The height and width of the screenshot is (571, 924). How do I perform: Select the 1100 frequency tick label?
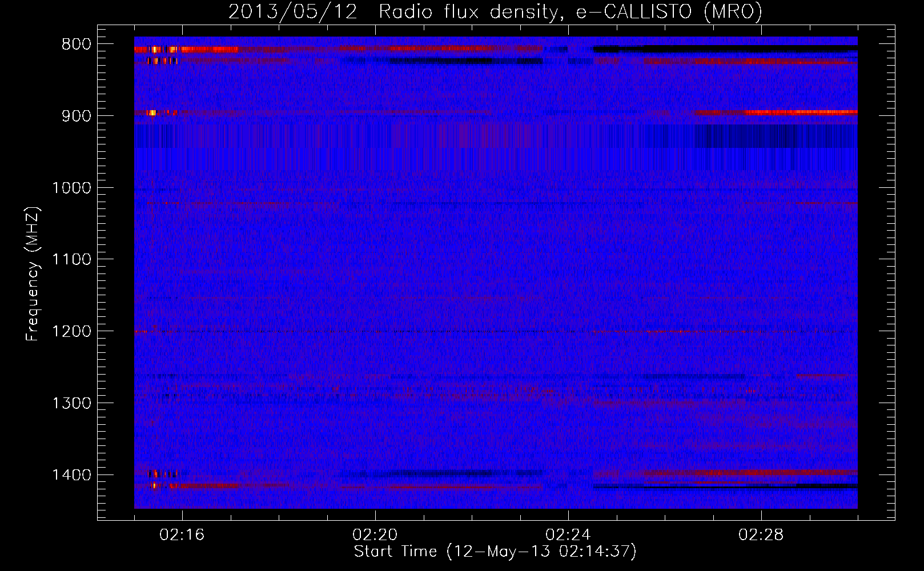tap(71, 260)
